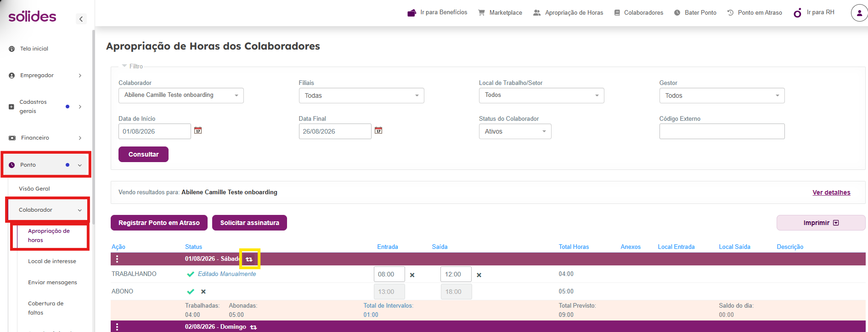Click the green check on TRABALHANDO row

click(x=191, y=274)
